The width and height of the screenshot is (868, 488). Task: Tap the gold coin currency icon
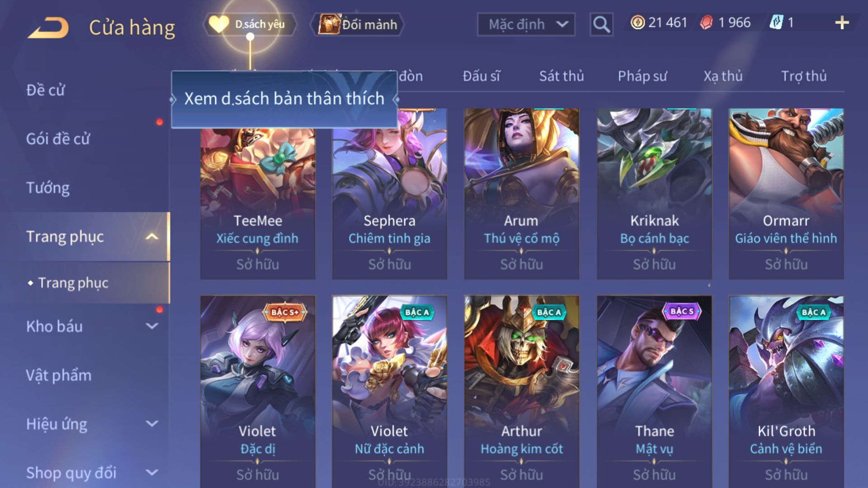point(637,23)
